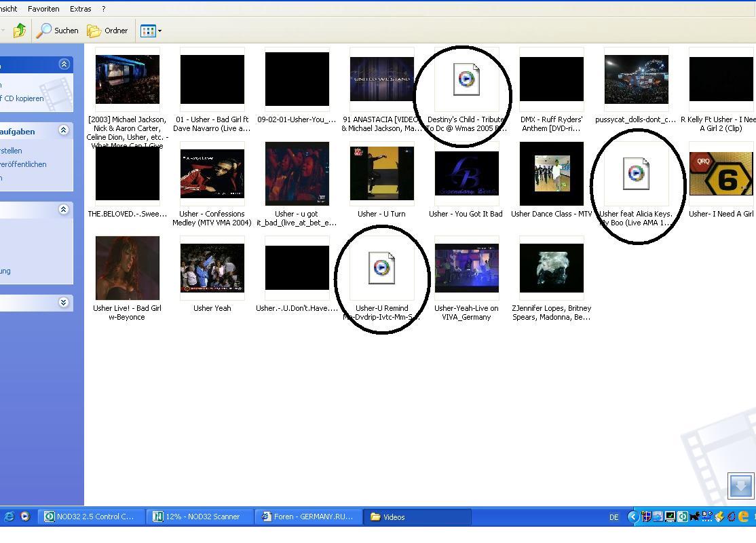Open the Favoriten menu

click(x=43, y=9)
